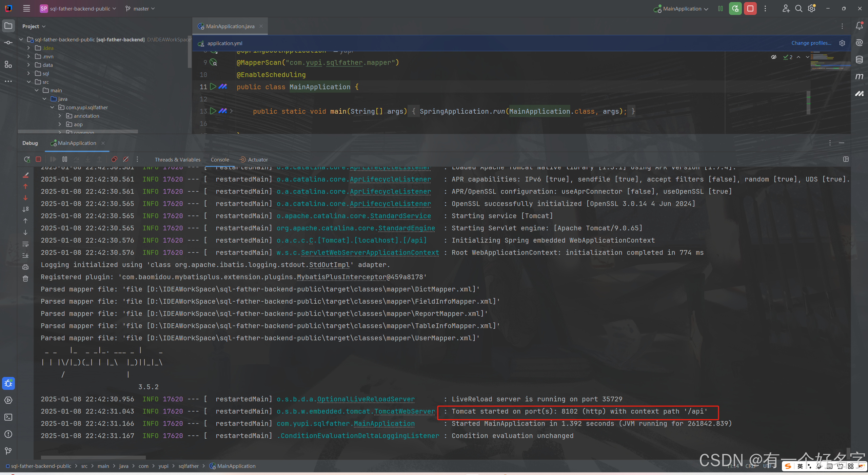Screen dimensions: 868x475
Task: Open the Structure tool window icon
Action: [x=8, y=64]
